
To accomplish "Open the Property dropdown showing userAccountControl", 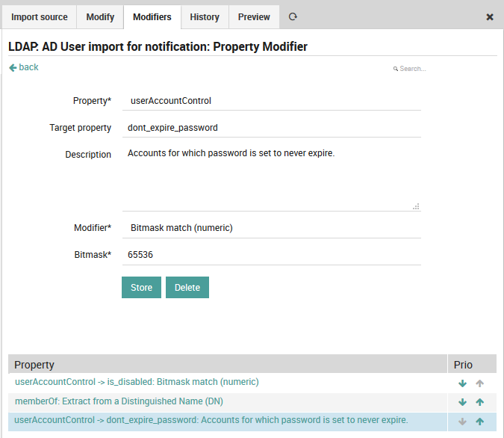I will pyautogui.click(x=271, y=101).
